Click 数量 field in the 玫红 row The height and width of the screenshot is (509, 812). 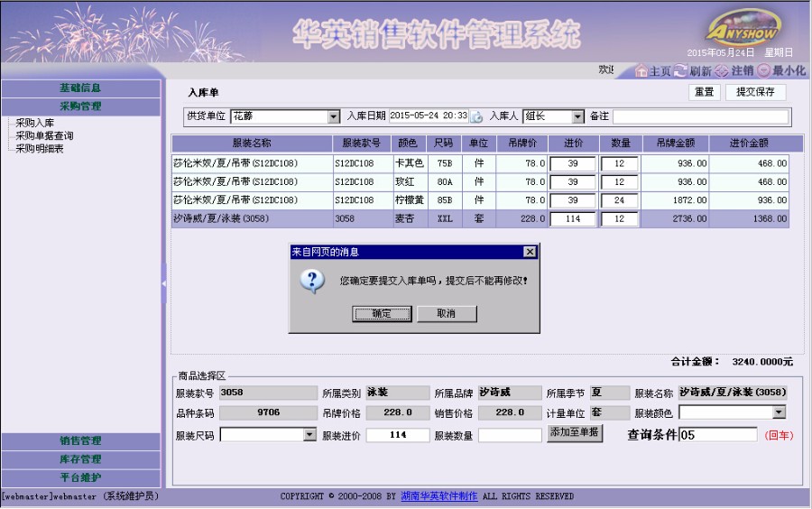[x=619, y=182]
